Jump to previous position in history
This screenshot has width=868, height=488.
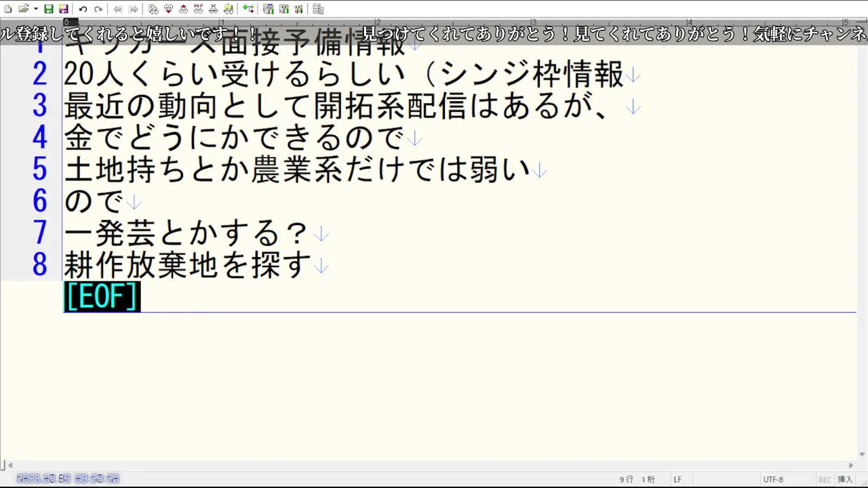point(117,9)
